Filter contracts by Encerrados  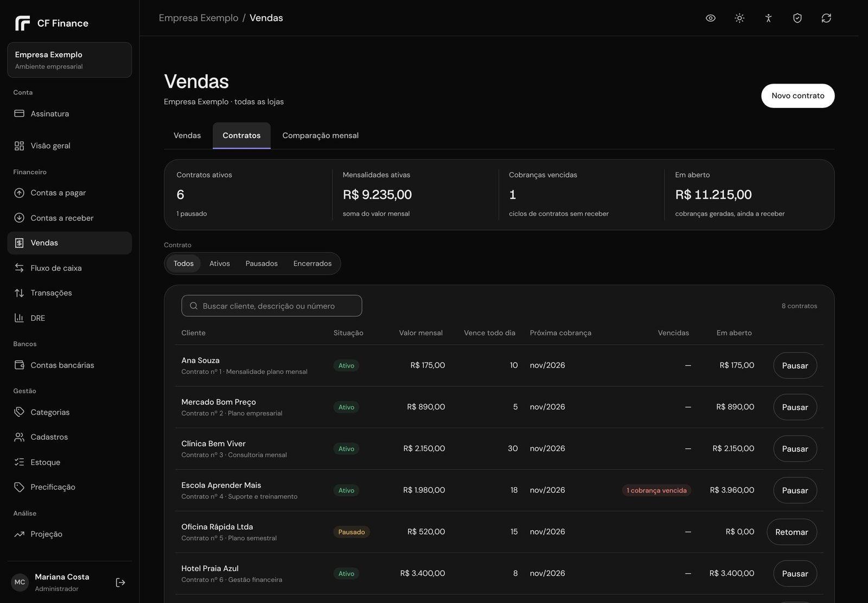pos(312,263)
